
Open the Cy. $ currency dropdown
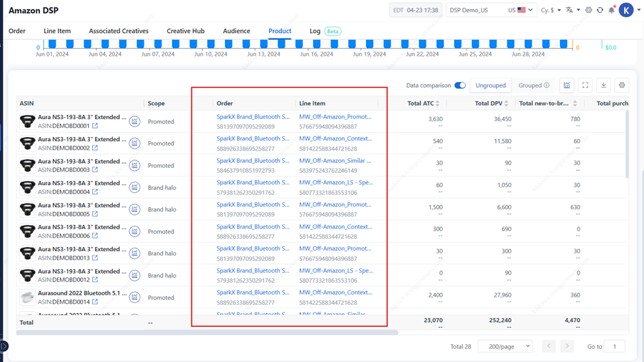tap(550, 10)
